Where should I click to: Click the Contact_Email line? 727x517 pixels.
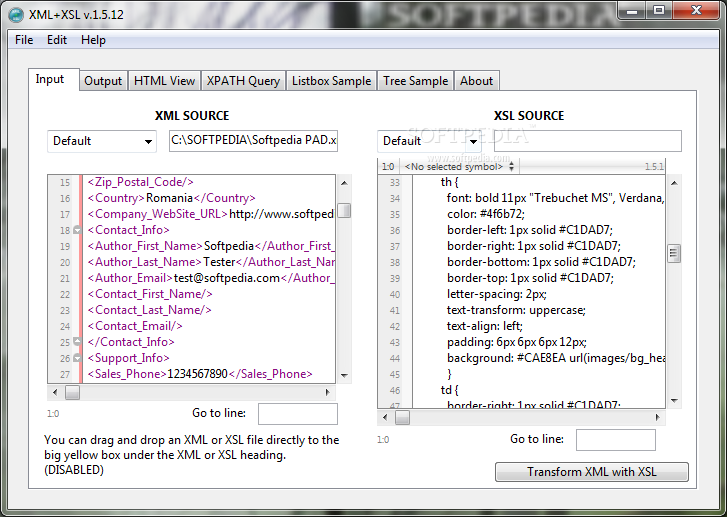(x=135, y=326)
